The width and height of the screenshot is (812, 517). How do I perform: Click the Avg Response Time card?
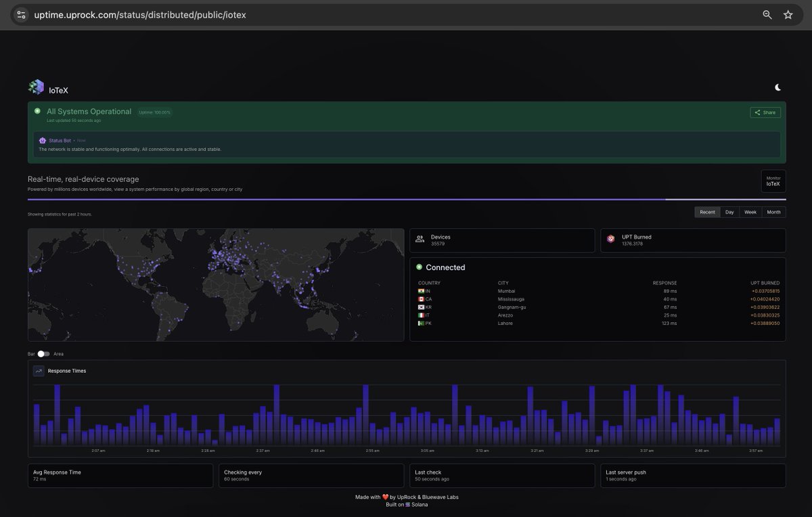[120, 476]
